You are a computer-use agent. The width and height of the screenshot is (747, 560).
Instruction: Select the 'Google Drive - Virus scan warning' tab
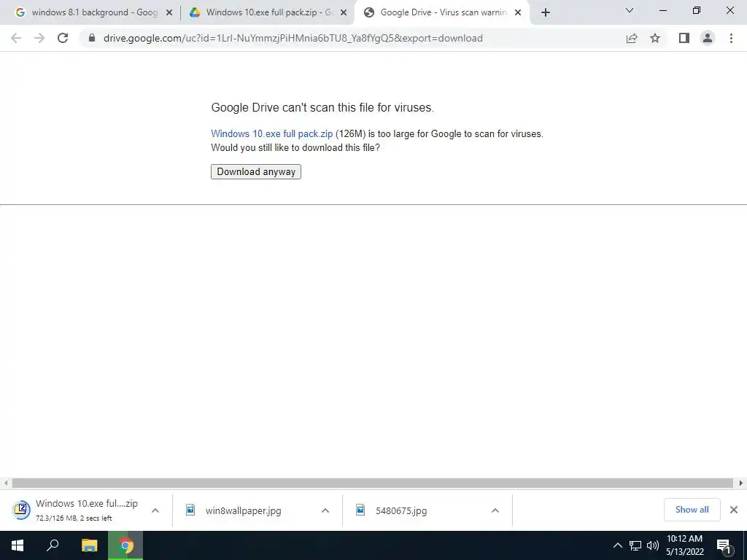pos(441,12)
